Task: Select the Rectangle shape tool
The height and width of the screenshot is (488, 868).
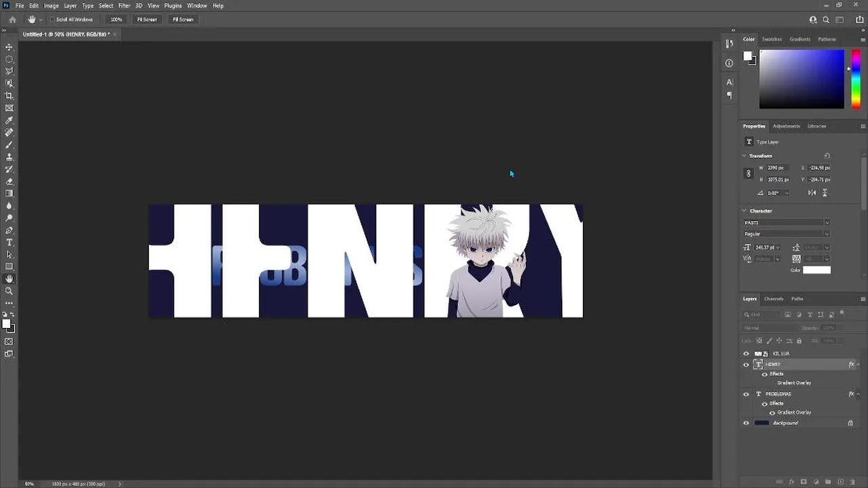Action: point(9,267)
